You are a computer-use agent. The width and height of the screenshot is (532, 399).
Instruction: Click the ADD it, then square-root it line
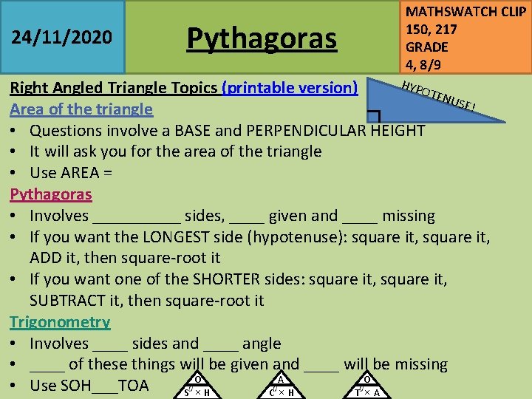pos(125,258)
